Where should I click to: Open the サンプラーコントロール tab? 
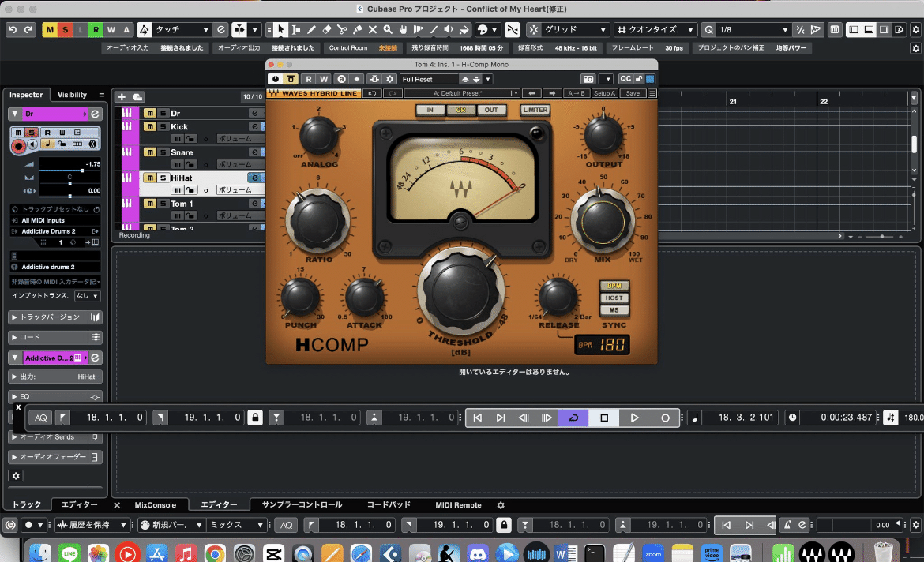[302, 505]
